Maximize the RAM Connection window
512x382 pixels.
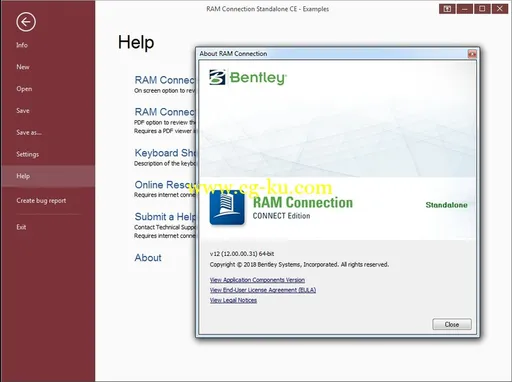tap(482, 9)
